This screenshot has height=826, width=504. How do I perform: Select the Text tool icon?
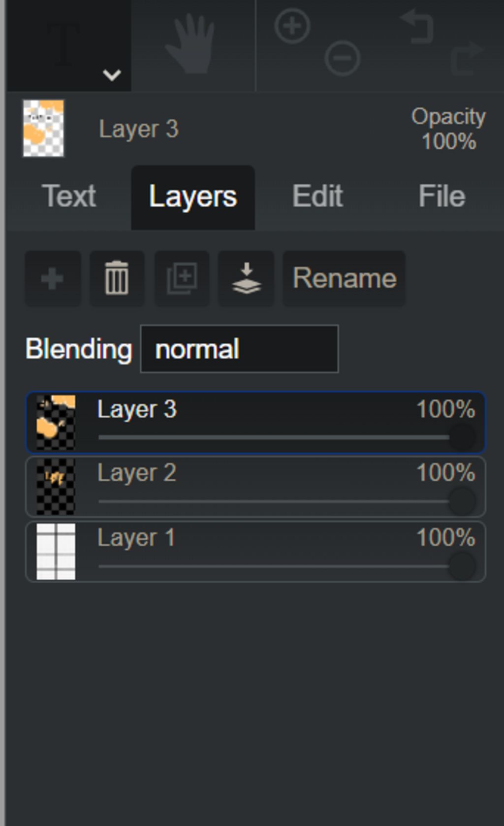64,44
